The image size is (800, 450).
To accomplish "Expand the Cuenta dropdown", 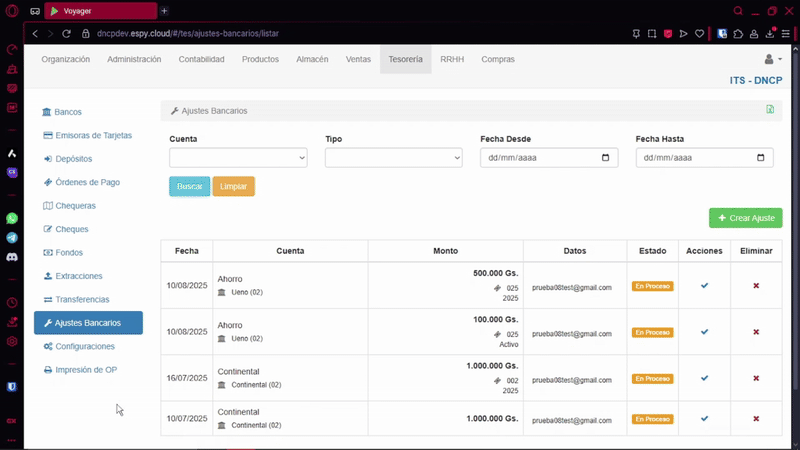I will click(238, 158).
